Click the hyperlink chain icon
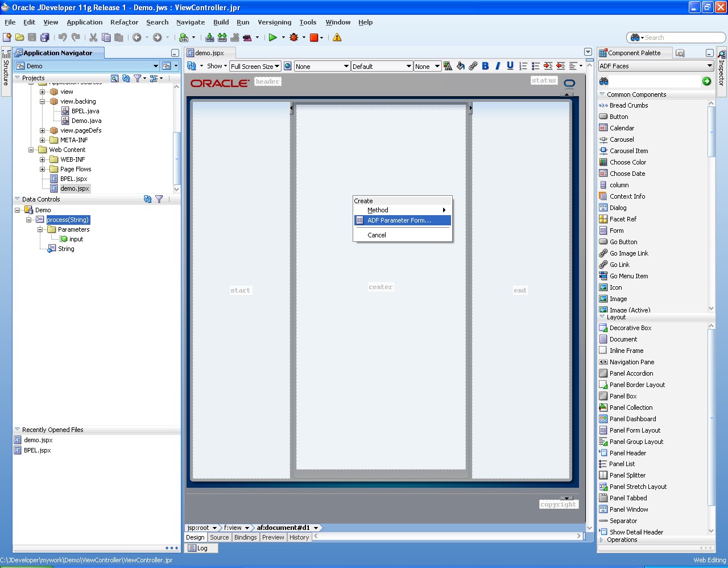This screenshot has height=568, width=728. point(473,66)
